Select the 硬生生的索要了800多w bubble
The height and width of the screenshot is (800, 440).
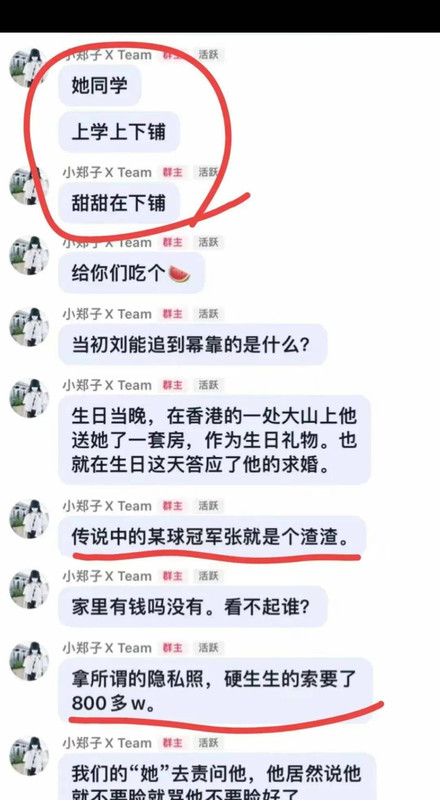[x=215, y=690]
